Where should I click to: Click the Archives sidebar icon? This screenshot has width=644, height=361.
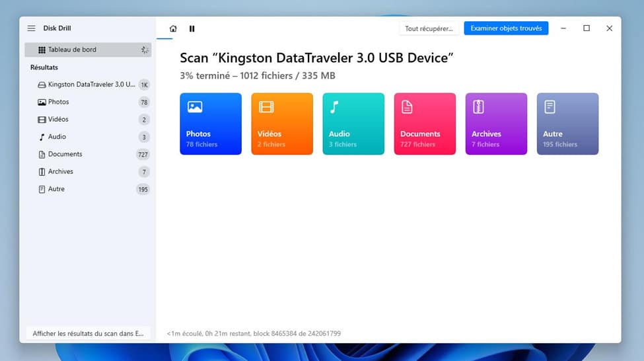(x=42, y=172)
